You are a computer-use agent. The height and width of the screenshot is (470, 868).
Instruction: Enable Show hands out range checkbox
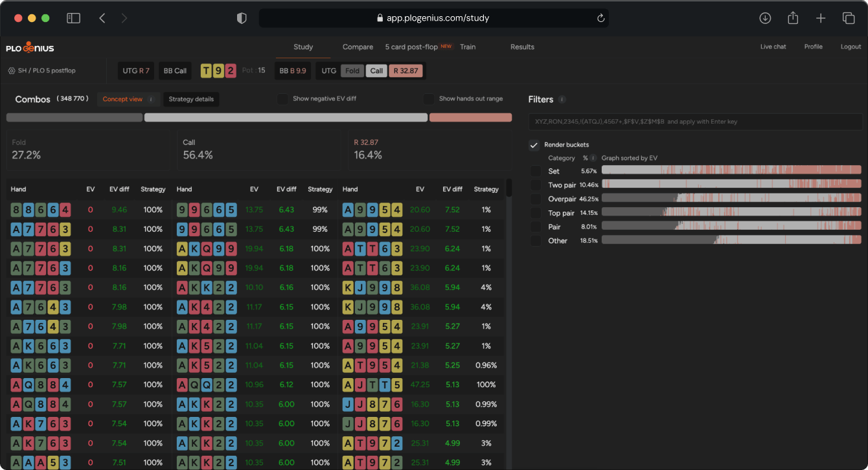pyautogui.click(x=429, y=99)
